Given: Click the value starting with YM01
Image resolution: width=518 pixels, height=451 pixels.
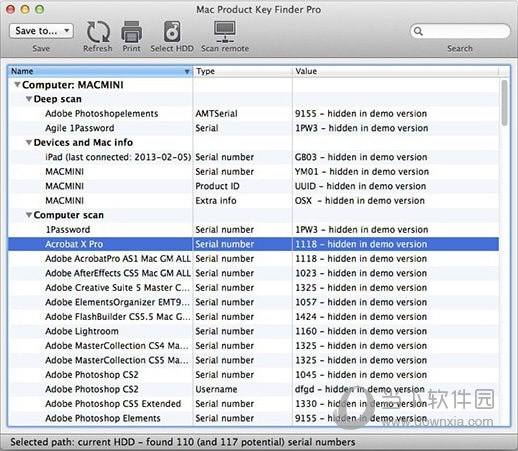Looking at the screenshot, I should (x=362, y=172).
